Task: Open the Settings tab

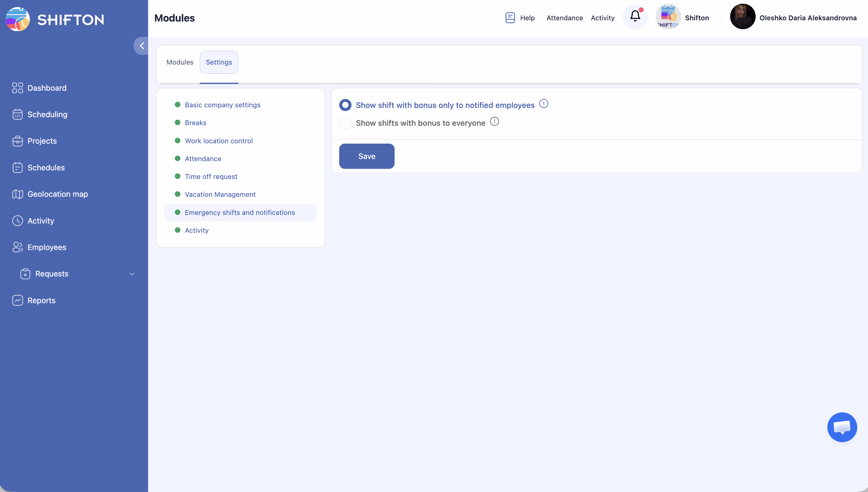Action: pos(219,62)
